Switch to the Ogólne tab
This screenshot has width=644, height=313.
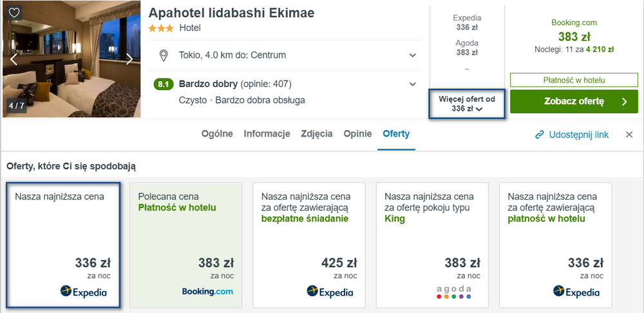(217, 134)
